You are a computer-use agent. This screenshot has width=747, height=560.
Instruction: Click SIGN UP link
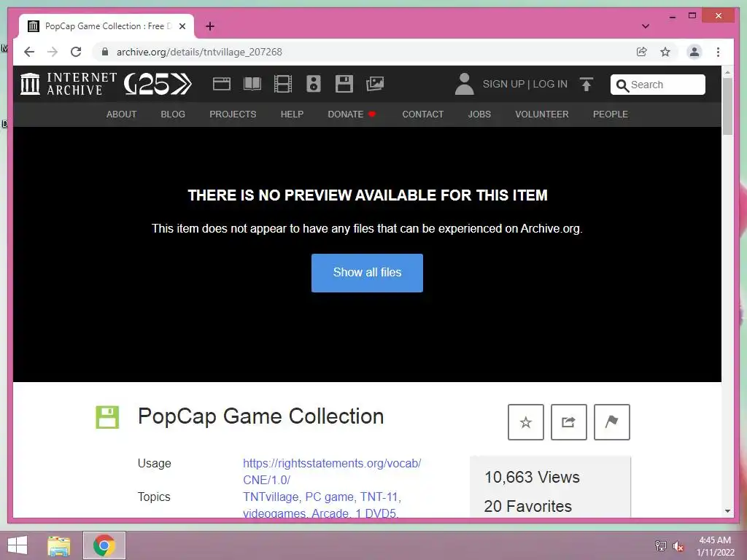tap(503, 85)
